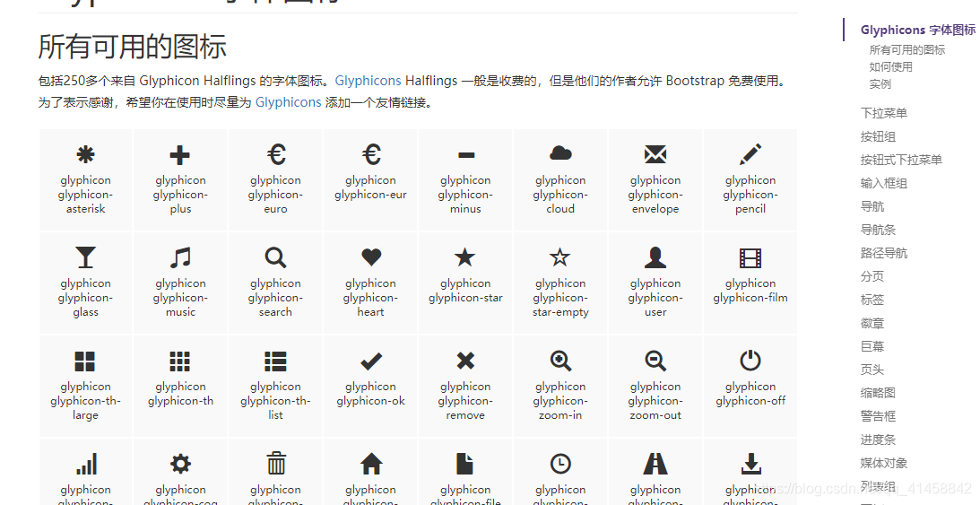
Task: Go to 标签 sidebar item
Action: click(872, 300)
